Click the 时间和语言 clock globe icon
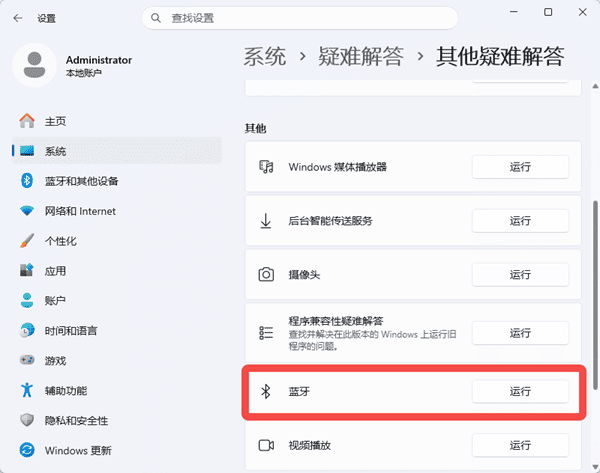The width and height of the screenshot is (600, 473). coord(27,330)
